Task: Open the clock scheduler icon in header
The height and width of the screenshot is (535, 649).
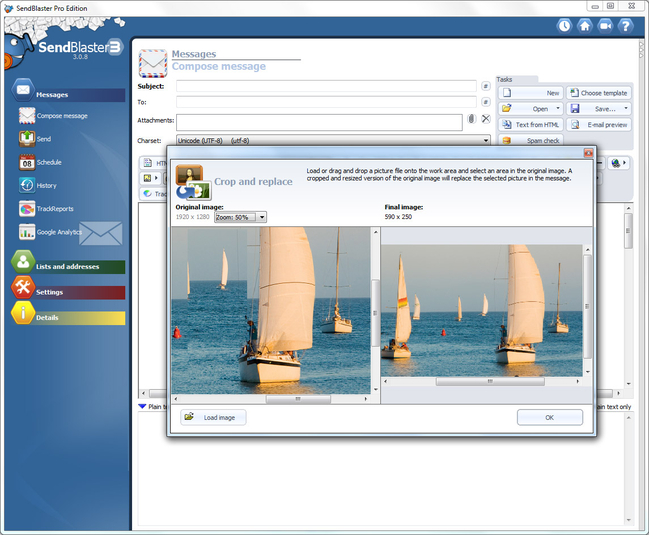Action: [564, 26]
